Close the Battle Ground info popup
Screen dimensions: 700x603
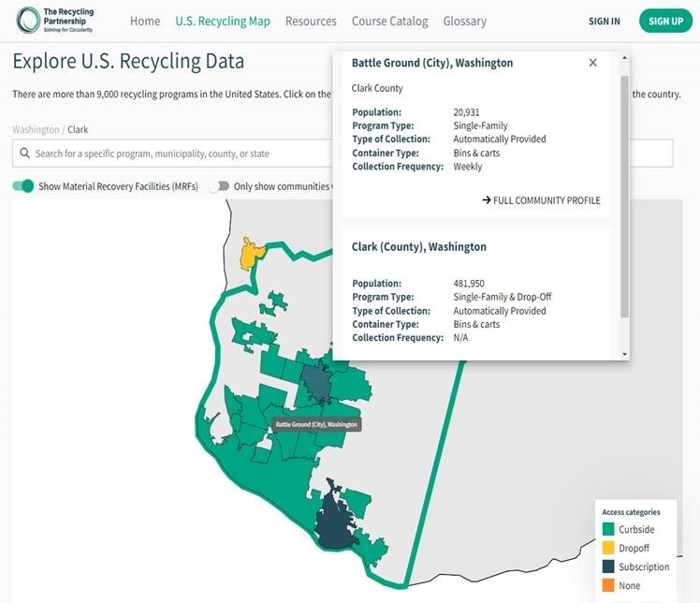point(593,63)
